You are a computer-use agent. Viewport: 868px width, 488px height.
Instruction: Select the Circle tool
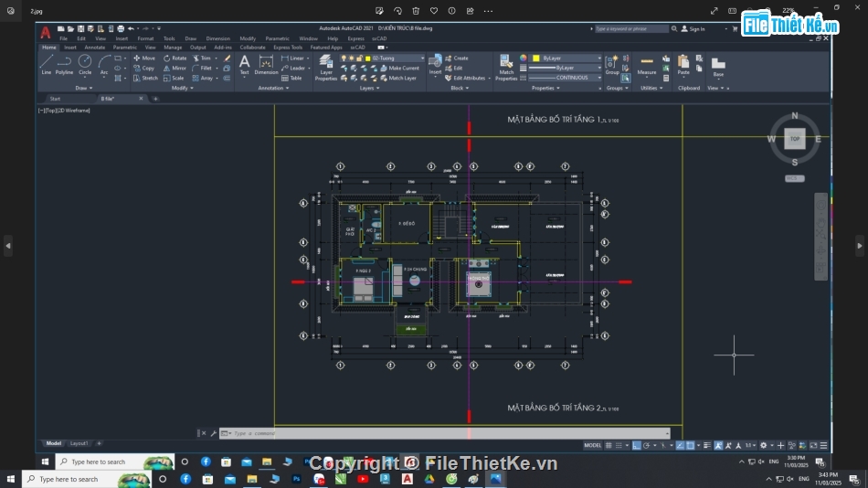(85, 65)
